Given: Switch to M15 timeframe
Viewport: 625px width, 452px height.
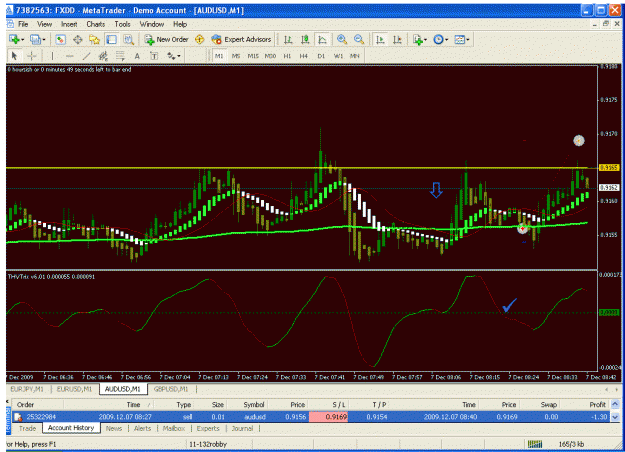Looking at the screenshot, I should coord(253,56).
